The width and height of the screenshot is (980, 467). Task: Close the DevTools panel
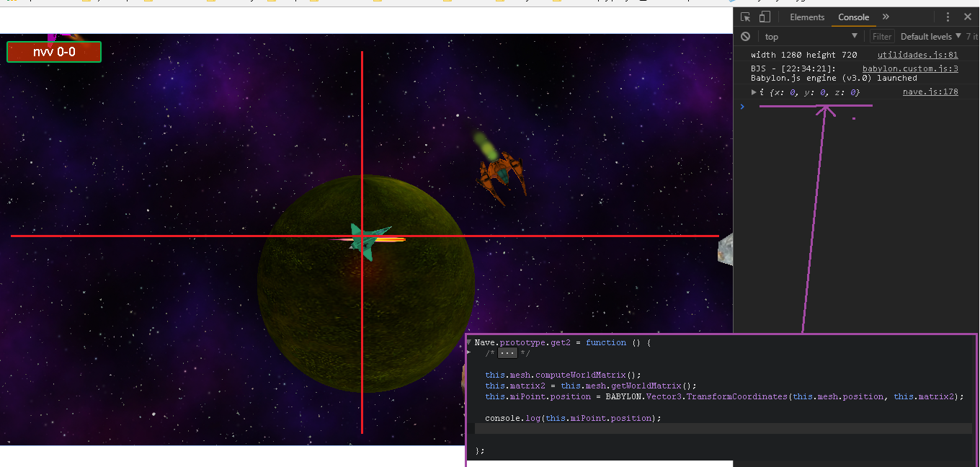tap(968, 17)
